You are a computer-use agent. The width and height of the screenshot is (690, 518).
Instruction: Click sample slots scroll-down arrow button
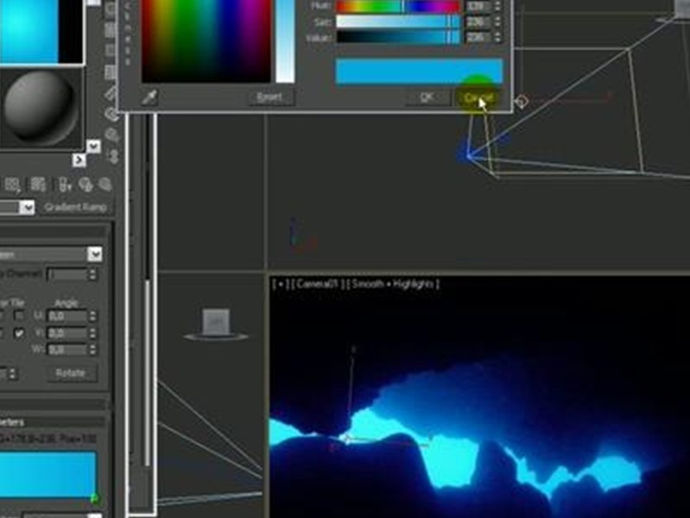pyautogui.click(x=93, y=146)
